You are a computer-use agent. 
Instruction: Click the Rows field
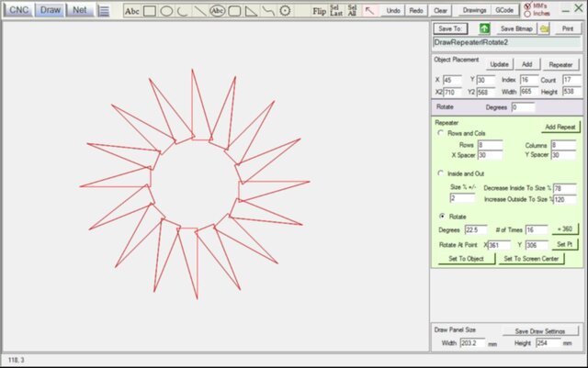coord(490,145)
